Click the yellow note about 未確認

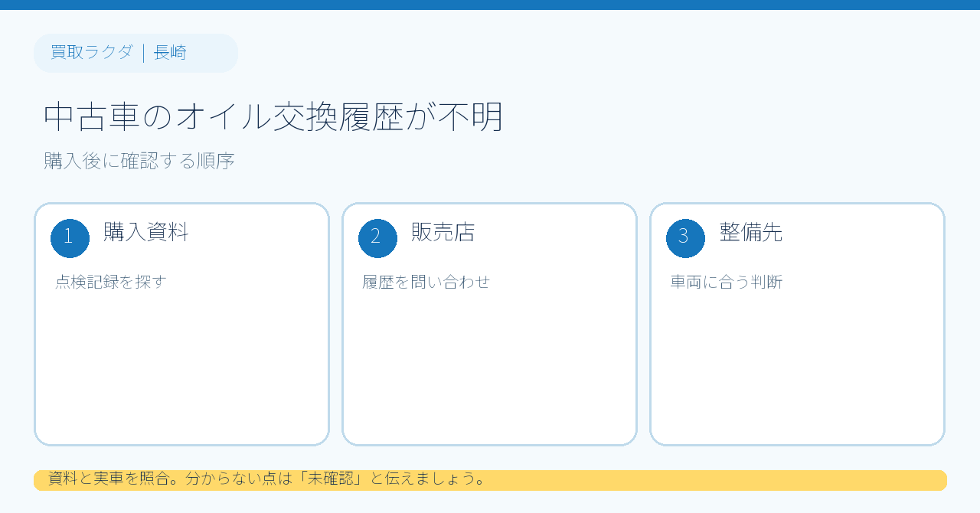[x=490, y=480]
